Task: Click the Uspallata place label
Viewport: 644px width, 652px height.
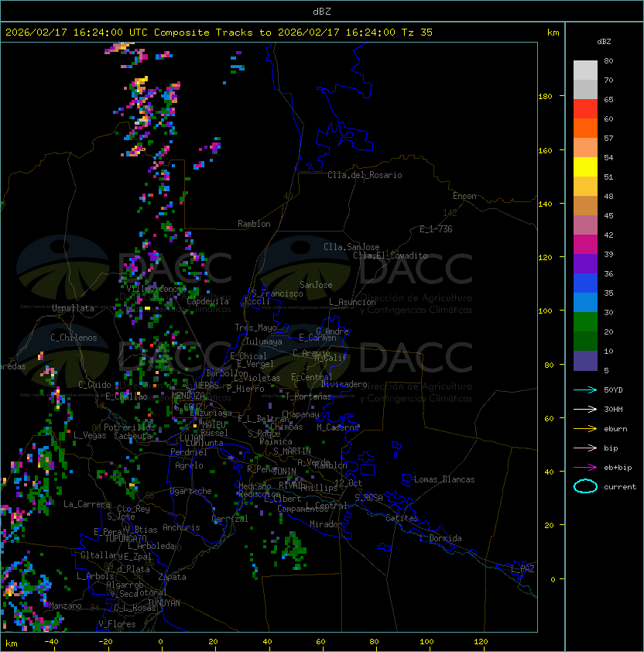Action: [74, 308]
